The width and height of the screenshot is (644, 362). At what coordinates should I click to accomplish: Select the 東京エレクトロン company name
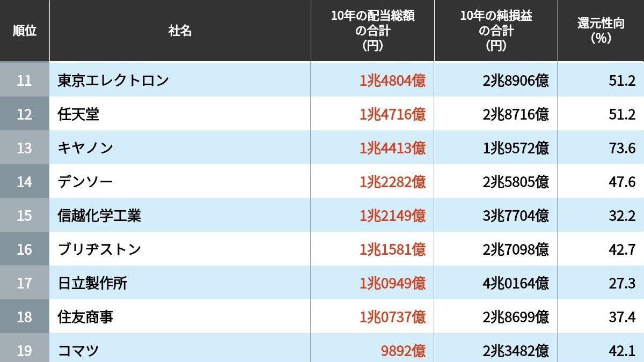point(113,80)
